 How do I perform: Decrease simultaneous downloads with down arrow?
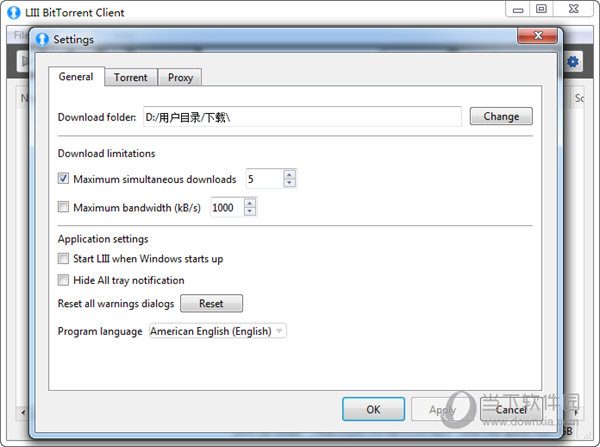pyautogui.click(x=290, y=183)
